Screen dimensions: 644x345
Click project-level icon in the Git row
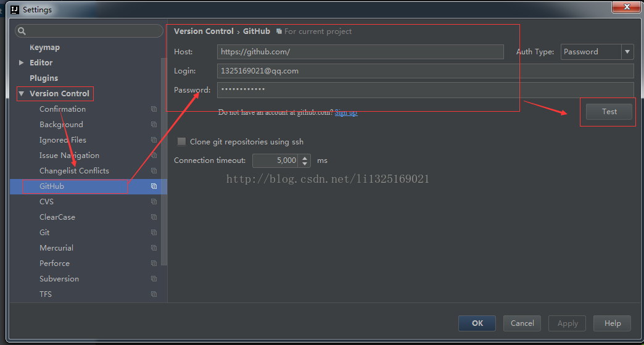154,233
